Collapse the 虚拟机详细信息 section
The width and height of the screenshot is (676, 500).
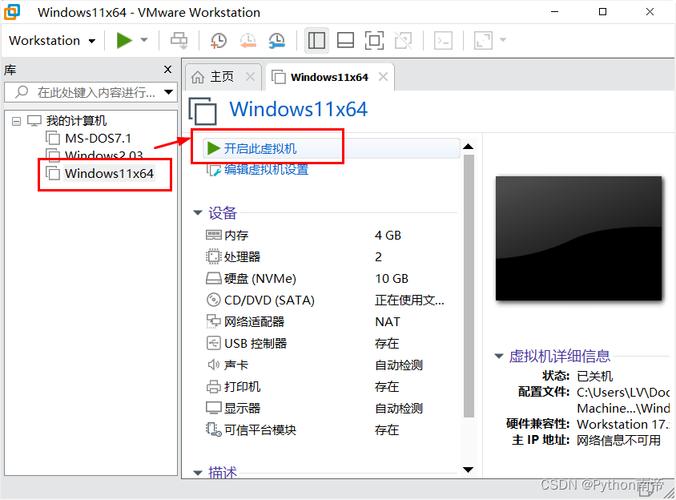499,356
